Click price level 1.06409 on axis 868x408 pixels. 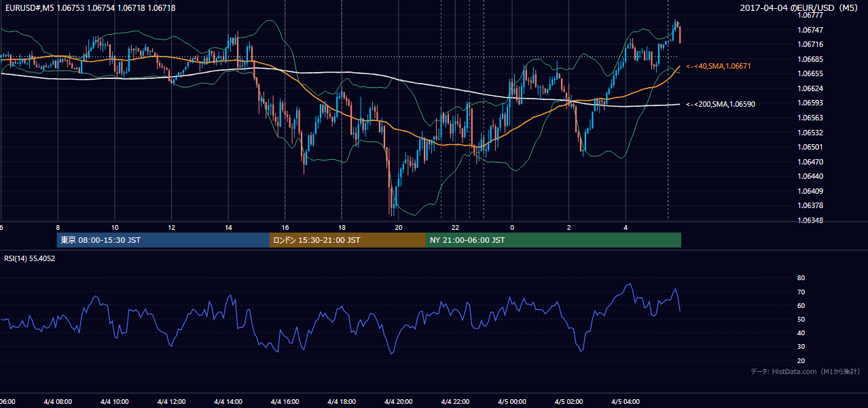(811, 191)
